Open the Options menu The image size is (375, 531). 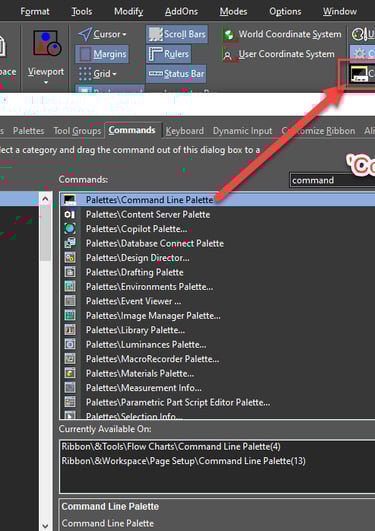pos(285,12)
